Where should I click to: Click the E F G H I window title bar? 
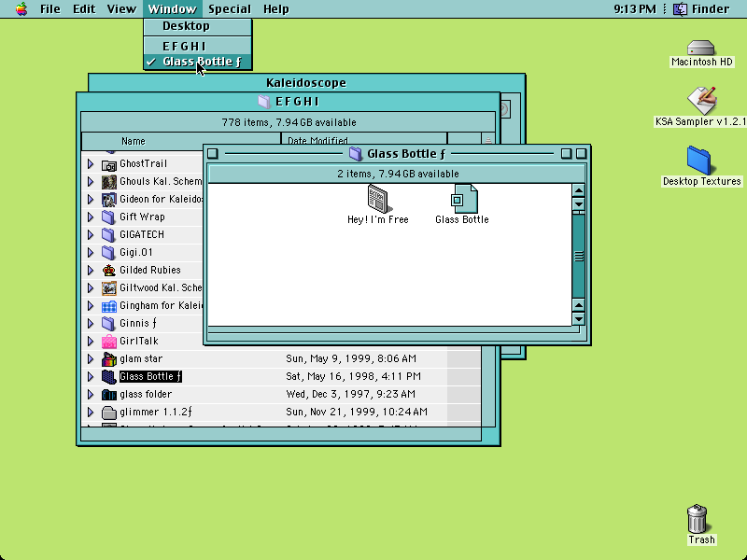pos(289,102)
